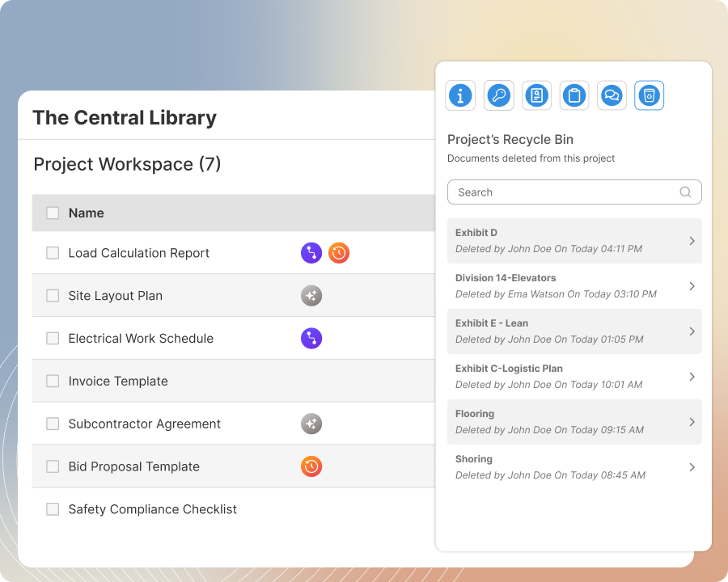The image size is (728, 582).
Task: Check the Bid Proposal Template checkbox
Action: click(53, 466)
